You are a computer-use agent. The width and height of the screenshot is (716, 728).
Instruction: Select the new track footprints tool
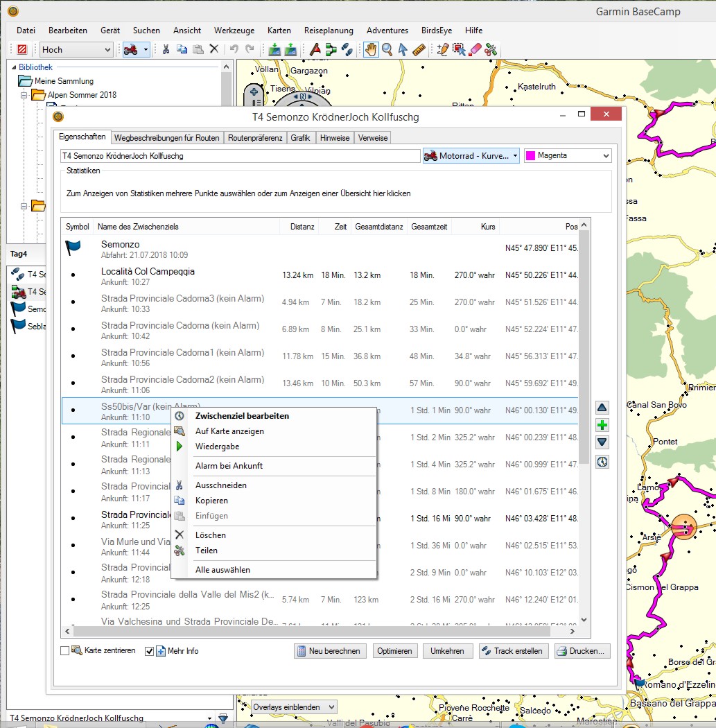coord(347,49)
